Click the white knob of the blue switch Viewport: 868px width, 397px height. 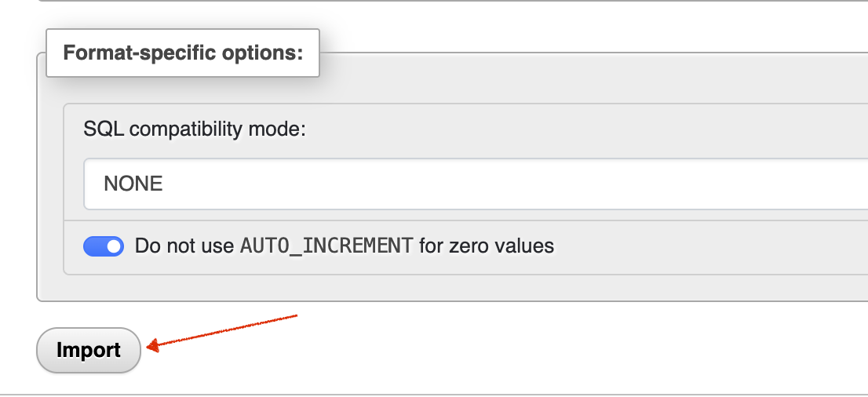pos(115,246)
